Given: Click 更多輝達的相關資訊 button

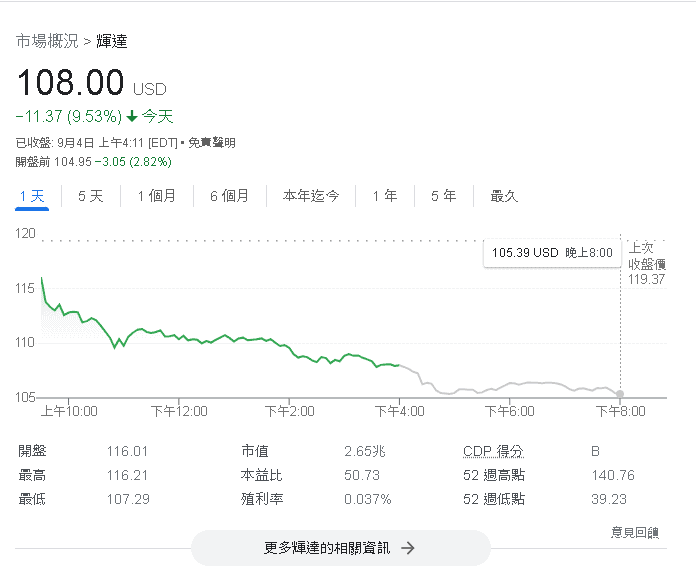Looking at the screenshot, I should 340,548.
